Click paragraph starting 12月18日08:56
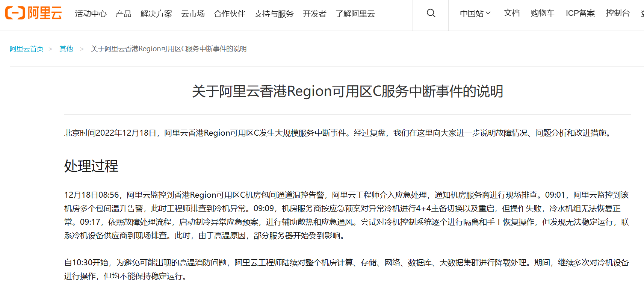 click(x=346, y=215)
